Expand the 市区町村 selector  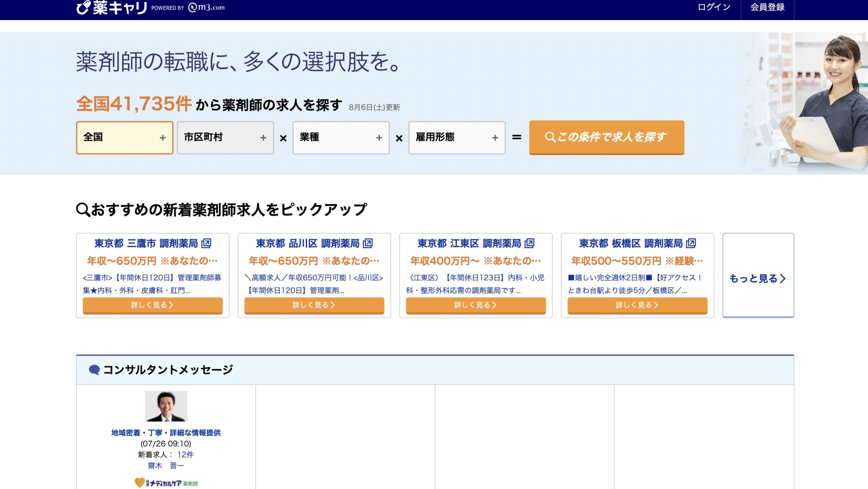[x=225, y=138]
